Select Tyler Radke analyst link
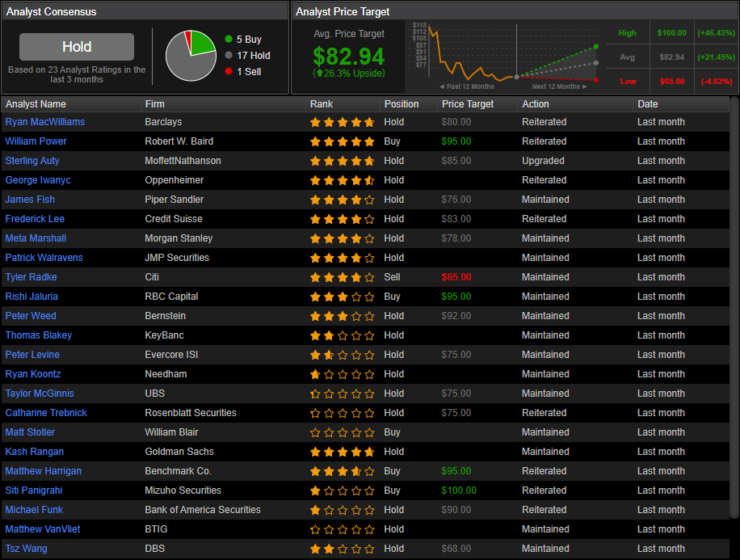Viewport: 740px width, 560px height. pyautogui.click(x=31, y=276)
